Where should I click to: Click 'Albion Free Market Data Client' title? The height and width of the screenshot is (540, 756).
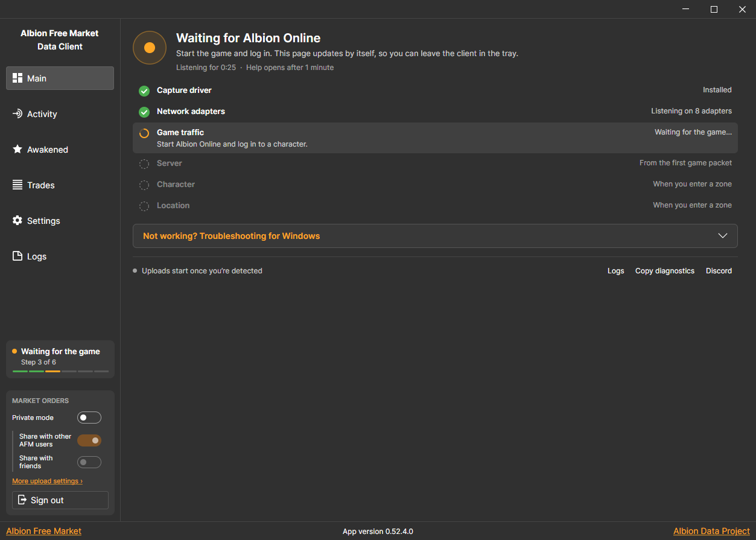pos(60,40)
